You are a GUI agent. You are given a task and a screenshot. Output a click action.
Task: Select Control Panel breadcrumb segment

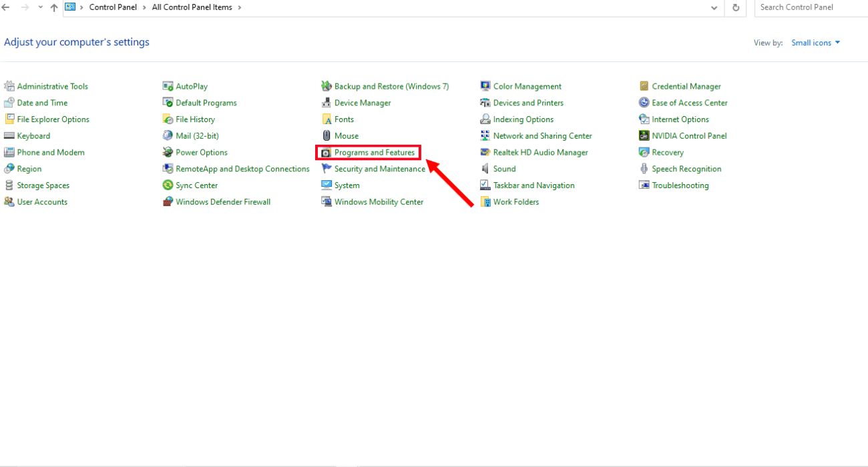113,7
